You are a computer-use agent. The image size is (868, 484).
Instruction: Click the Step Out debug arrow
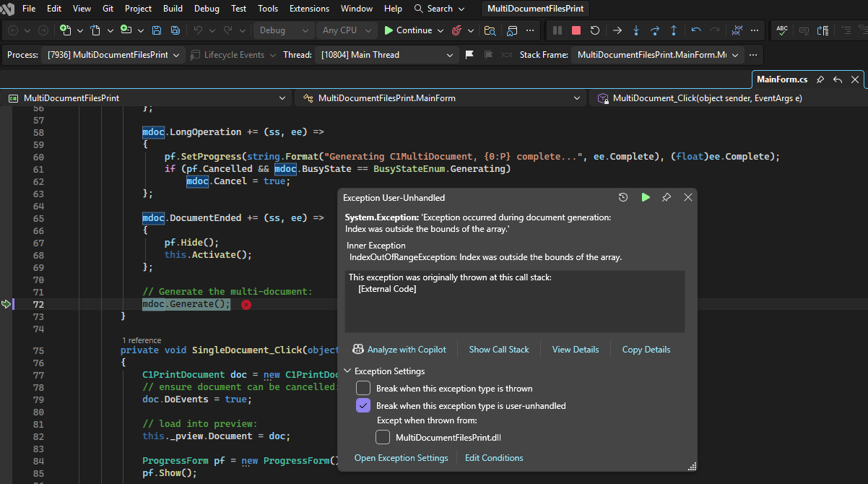[x=674, y=30]
